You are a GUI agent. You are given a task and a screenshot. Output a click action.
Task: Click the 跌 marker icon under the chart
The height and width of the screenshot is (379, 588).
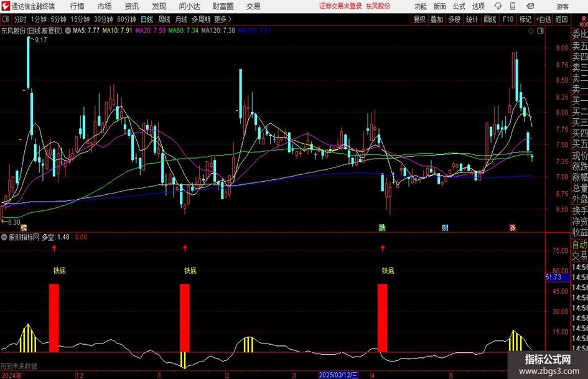(x=382, y=227)
